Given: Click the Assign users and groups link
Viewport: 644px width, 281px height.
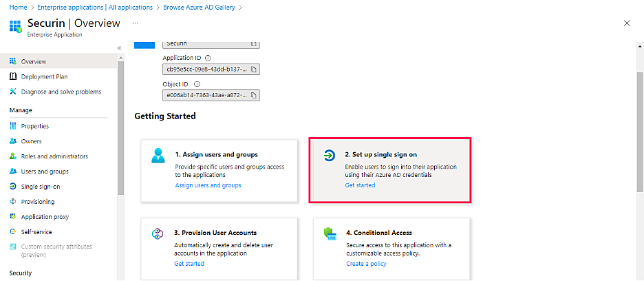Looking at the screenshot, I should [208, 185].
